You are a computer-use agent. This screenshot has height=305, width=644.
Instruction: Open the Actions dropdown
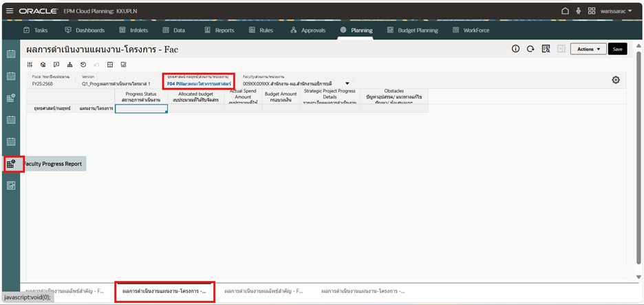pos(588,49)
